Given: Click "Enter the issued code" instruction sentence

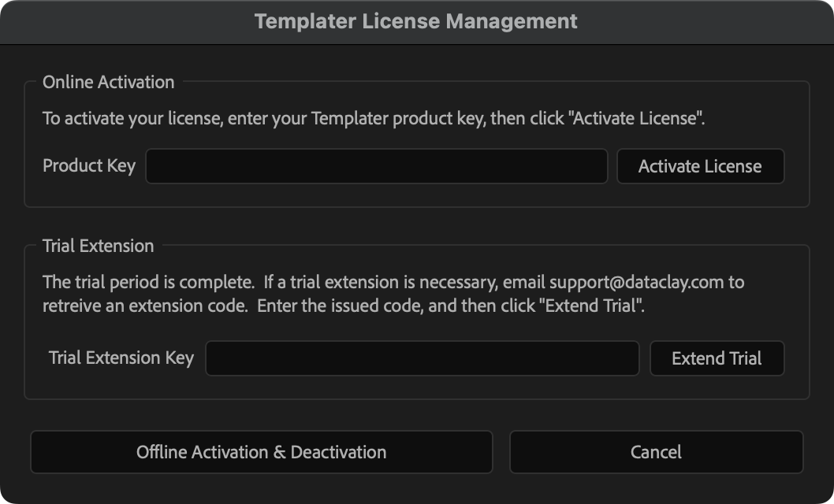Looking at the screenshot, I should pyautogui.click(x=341, y=306).
